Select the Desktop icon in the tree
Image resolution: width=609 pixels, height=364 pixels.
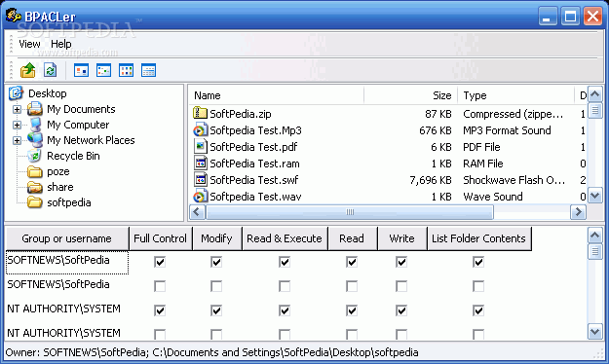[x=17, y=93]
